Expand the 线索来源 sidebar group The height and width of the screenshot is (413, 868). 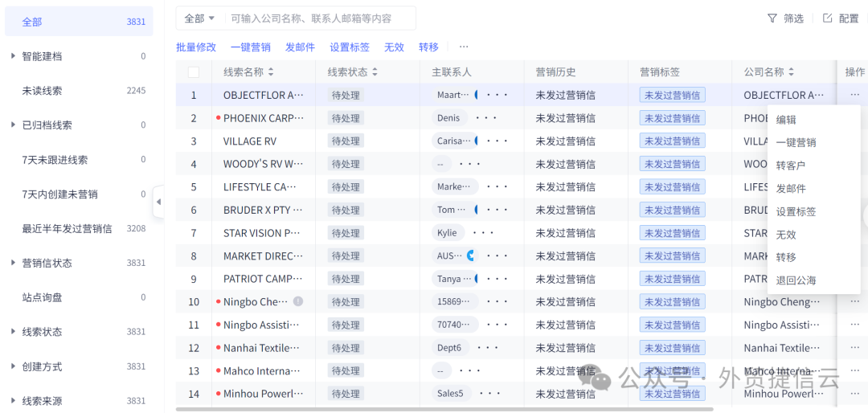(14, 401)
